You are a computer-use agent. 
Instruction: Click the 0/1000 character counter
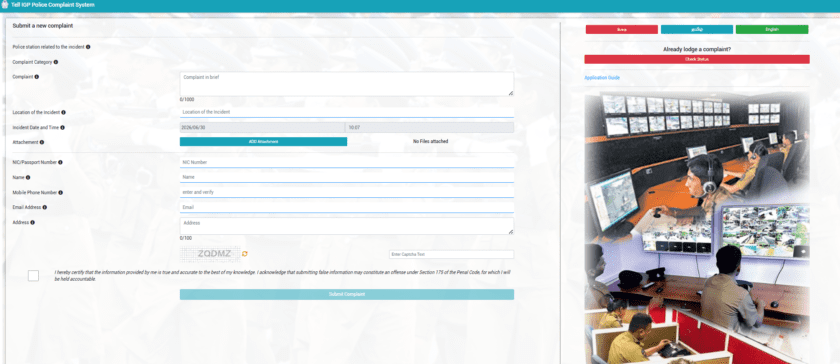187,100
